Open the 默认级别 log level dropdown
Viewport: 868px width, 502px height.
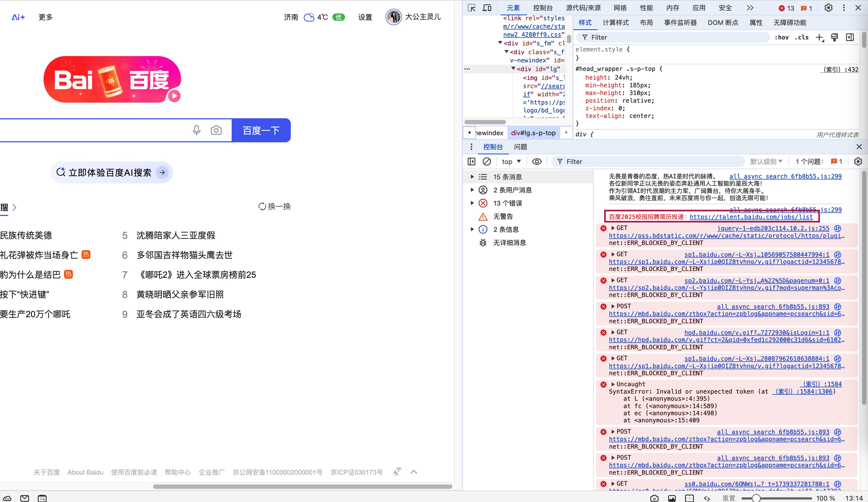766,161
